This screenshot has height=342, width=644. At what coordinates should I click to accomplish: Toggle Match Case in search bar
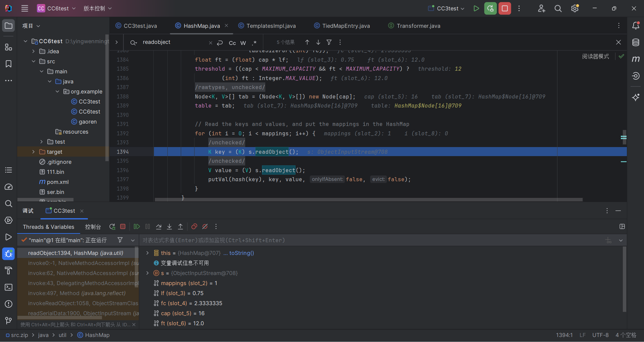point(232,43)
